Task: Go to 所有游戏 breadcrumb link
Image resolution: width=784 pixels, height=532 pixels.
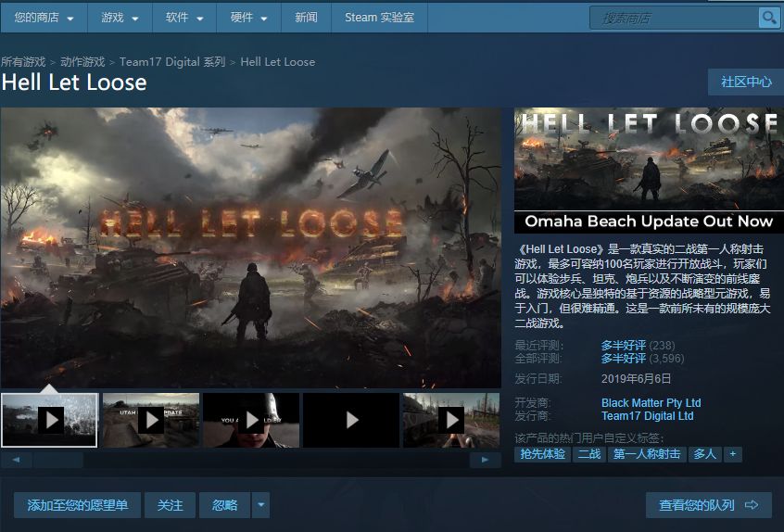Action: (23, 62)
